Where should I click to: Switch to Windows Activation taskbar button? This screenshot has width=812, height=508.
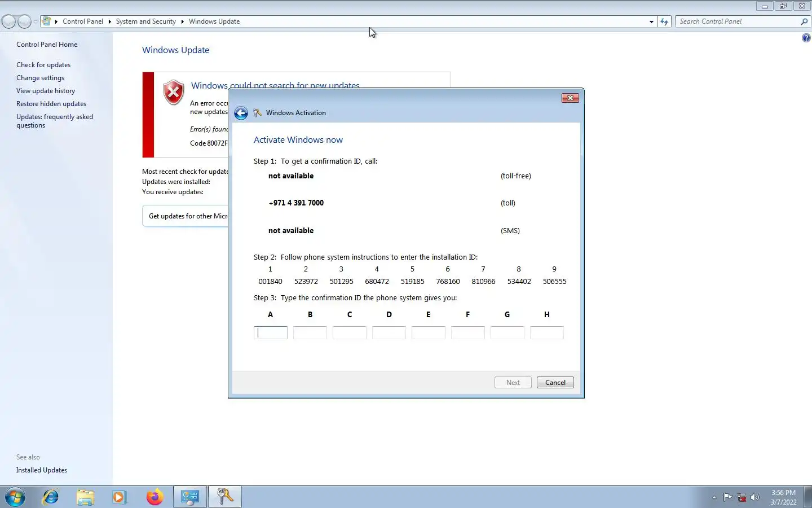(225, 497)
